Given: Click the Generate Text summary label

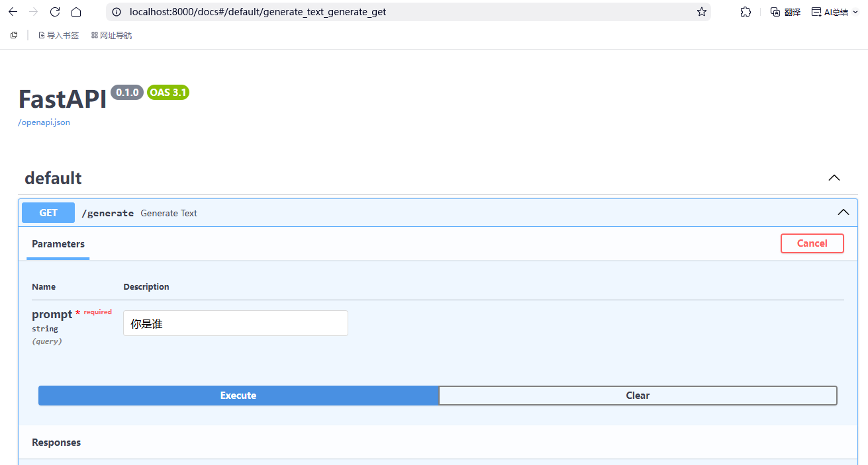Looking at the screenshot, I should click(169, 213).
